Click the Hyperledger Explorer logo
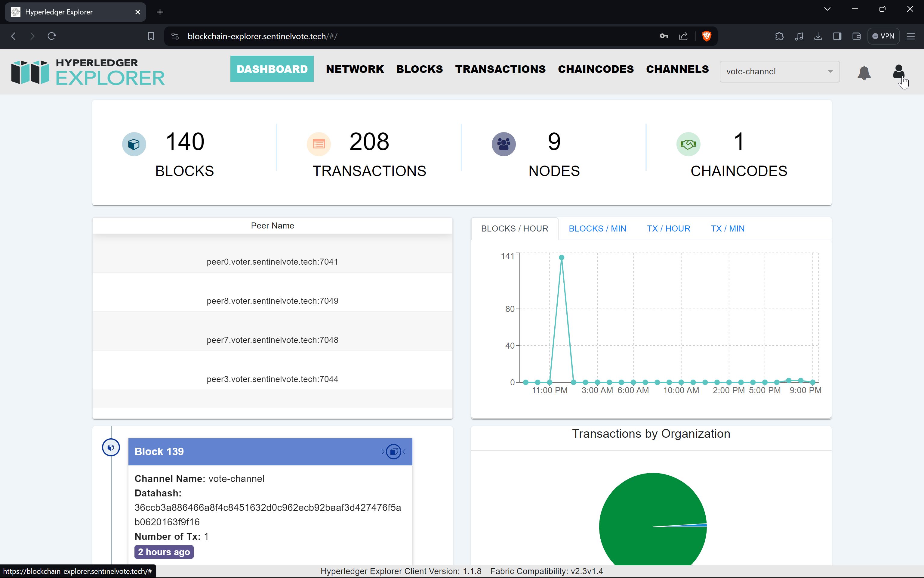Viewport: 924px width, 578px height. pos(88,72)
